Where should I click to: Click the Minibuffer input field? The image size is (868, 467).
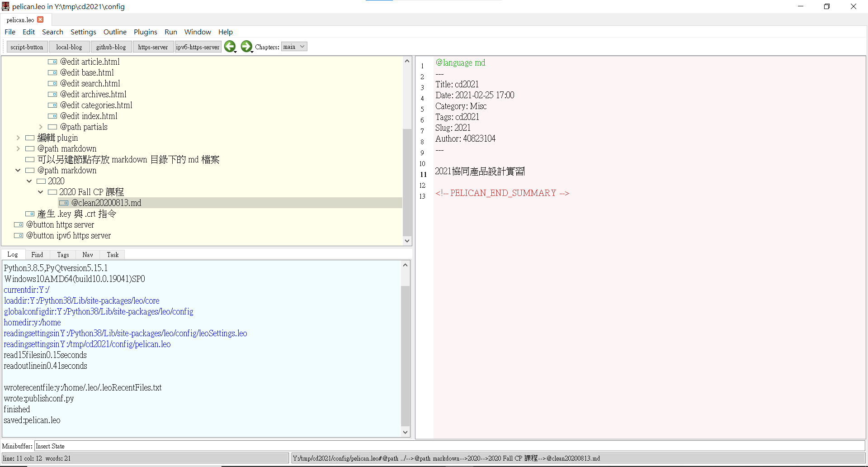[x=449, y=446]
